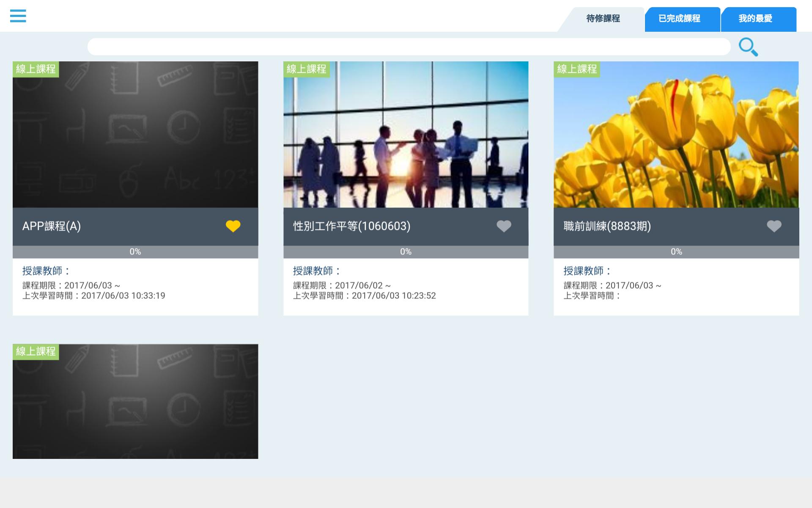Image resolution: width=812 pixels, height=508 pixels.
Task: Open the 我的最愛 tab
Action: [x=756, y=19]
